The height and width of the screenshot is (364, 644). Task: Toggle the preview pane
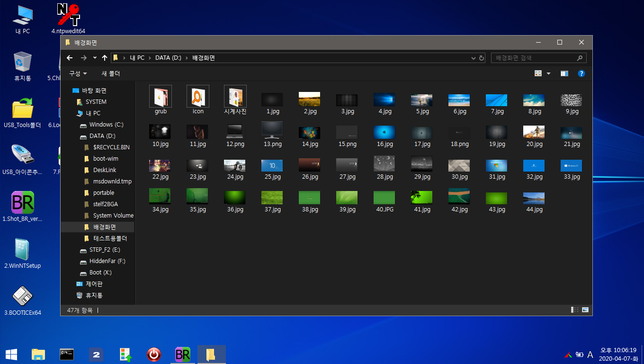coord(564,73)
